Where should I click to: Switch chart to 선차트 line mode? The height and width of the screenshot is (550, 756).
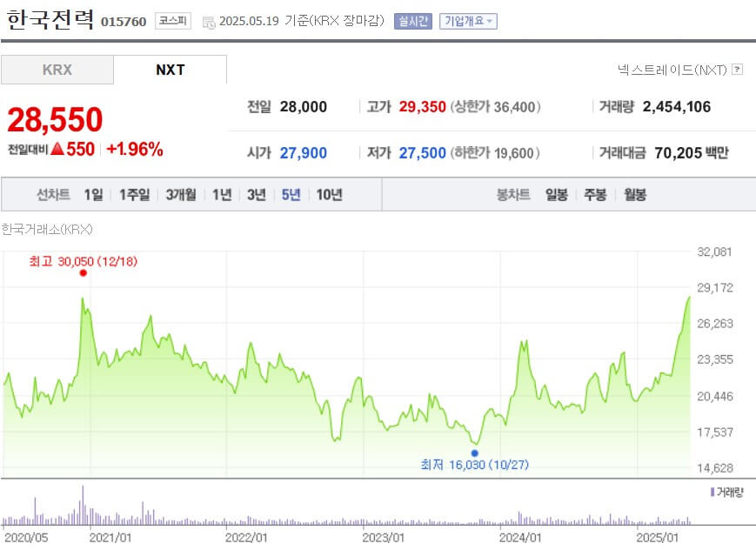tap(53, 196)
